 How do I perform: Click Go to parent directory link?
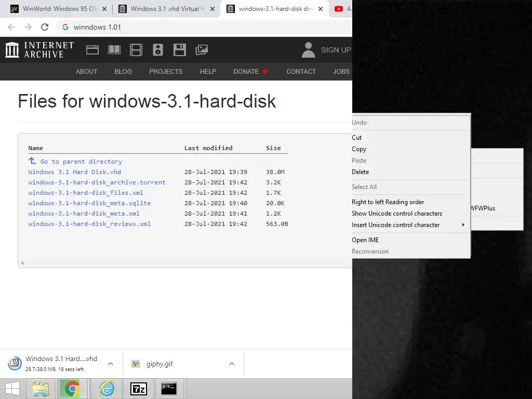[81, 162]
